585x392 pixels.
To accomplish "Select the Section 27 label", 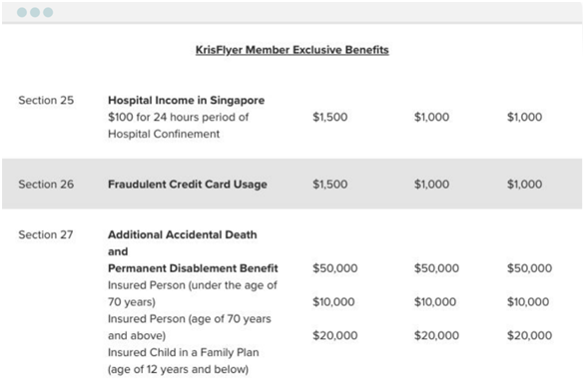I will click(46, 234).
